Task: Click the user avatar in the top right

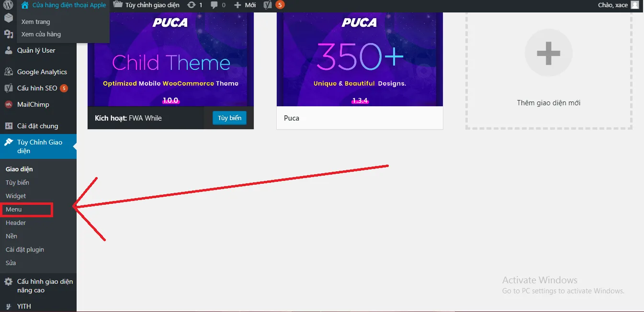Action: 635,5
